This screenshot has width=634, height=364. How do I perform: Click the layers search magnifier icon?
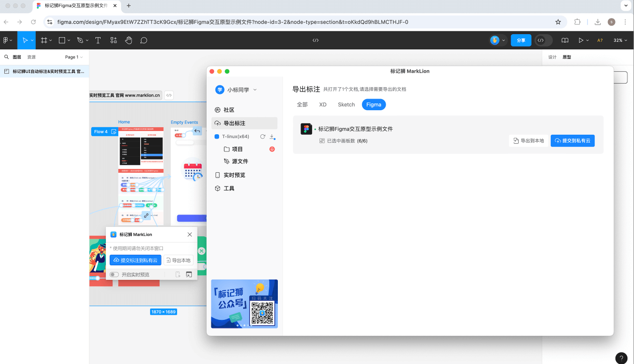(x=7, y=57)
